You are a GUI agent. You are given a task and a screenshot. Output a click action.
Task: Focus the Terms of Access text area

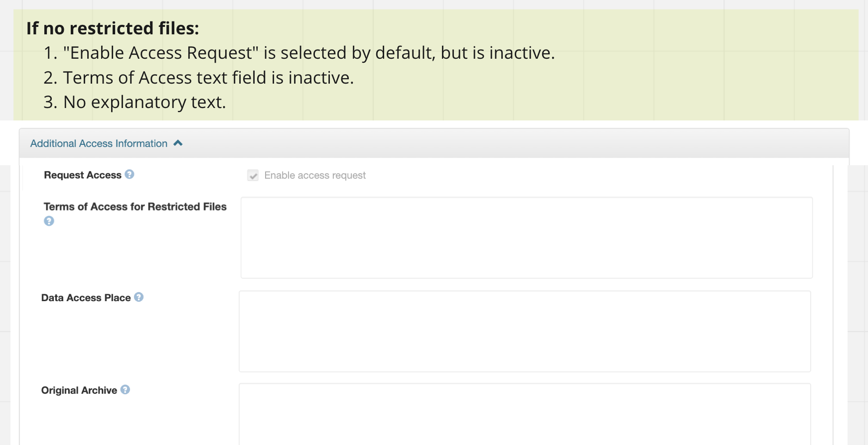click(527, 238)
